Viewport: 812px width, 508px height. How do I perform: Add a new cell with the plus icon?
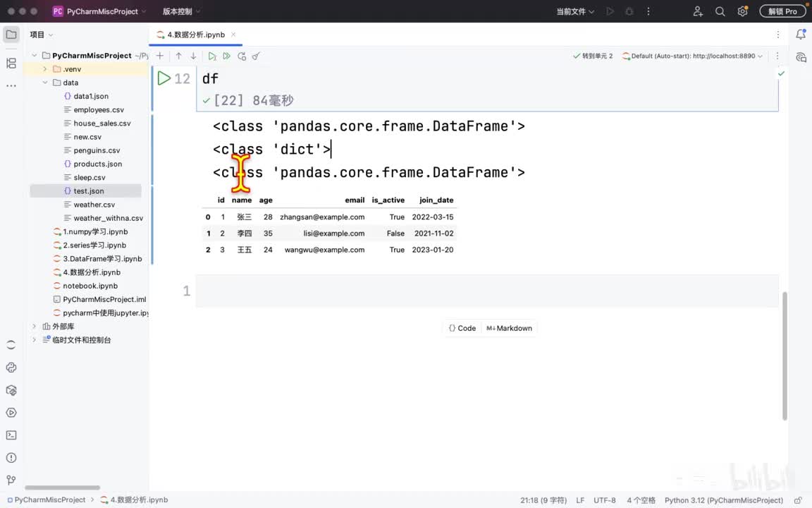(160, 56)
